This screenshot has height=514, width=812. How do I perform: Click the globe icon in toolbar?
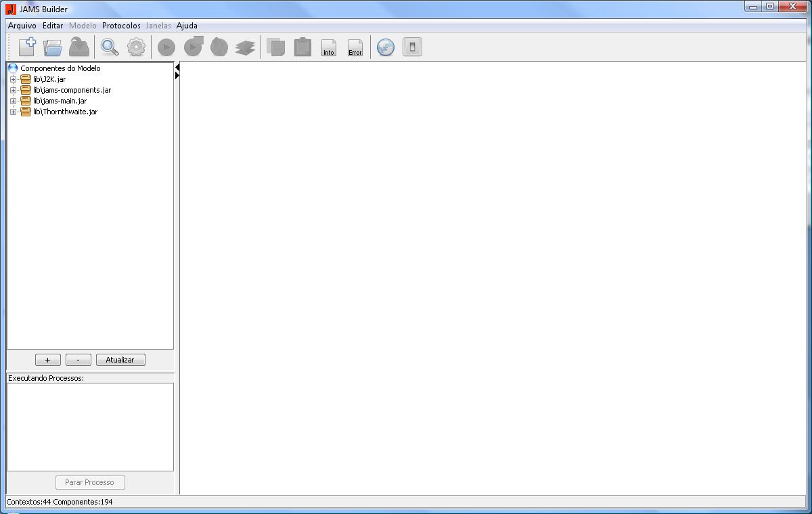tap(386, 47)
